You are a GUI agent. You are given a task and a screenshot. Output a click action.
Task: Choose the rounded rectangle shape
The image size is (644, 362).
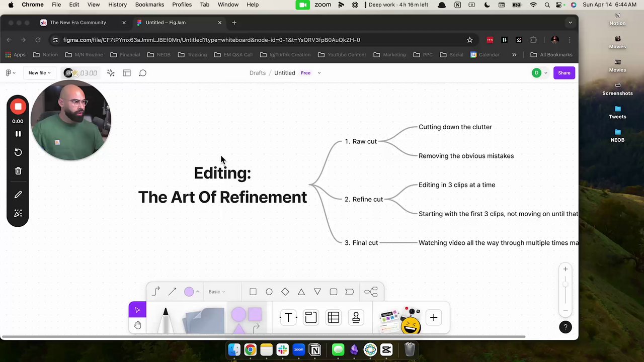coord(334,292)
